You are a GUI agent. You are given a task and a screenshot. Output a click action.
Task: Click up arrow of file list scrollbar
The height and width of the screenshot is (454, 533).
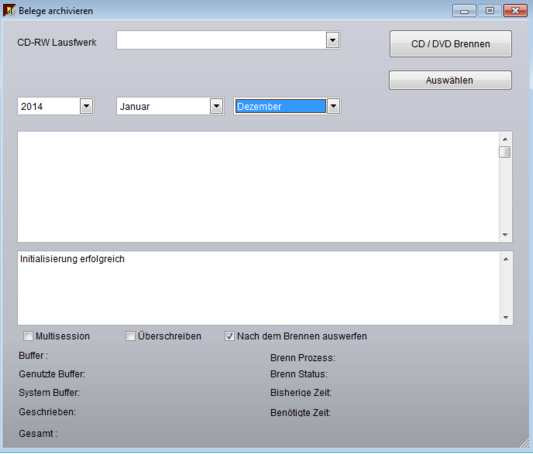click(x=505, y=139)
